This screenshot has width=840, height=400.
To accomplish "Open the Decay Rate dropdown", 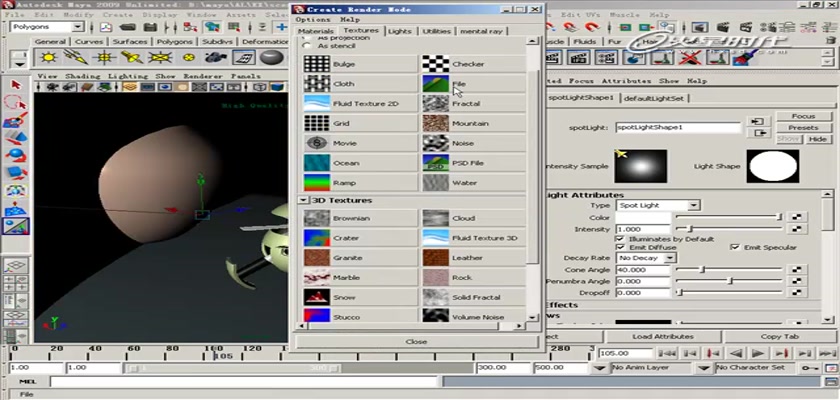I will (646, 258).
